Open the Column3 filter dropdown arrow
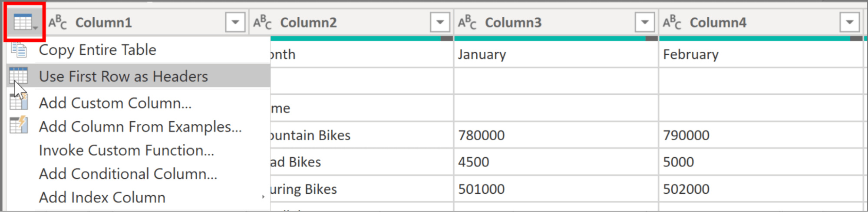 pyautogui.click(x=645, y=22)
